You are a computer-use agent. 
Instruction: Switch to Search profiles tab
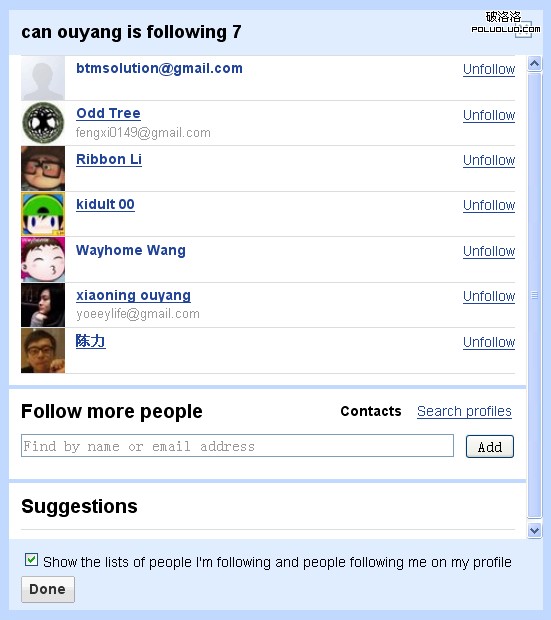464,411
